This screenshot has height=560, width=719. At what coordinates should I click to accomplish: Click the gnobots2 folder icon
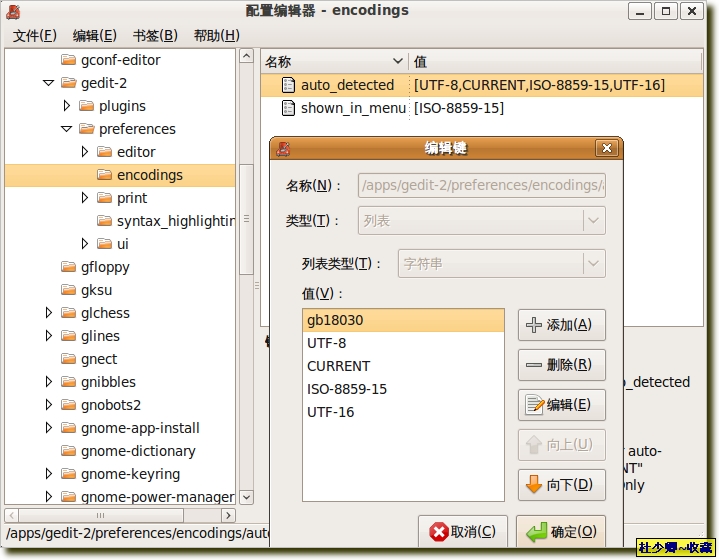(68, 405)
